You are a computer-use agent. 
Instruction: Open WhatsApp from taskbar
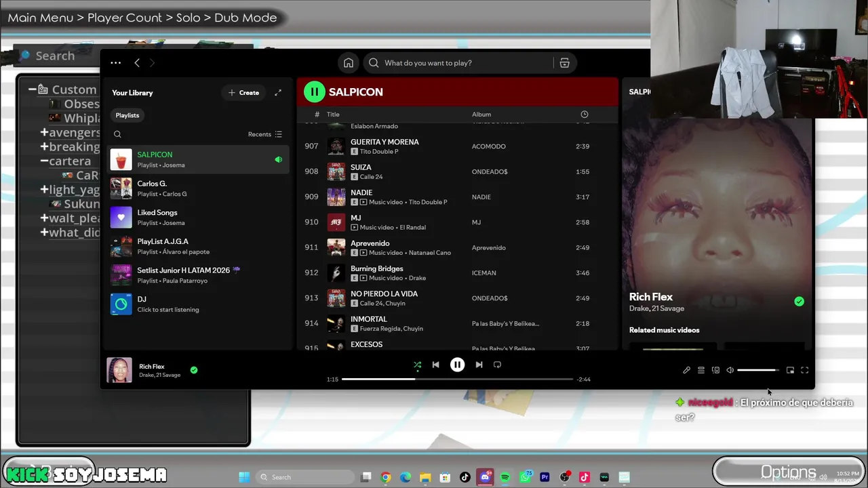[x=526, y=477]
